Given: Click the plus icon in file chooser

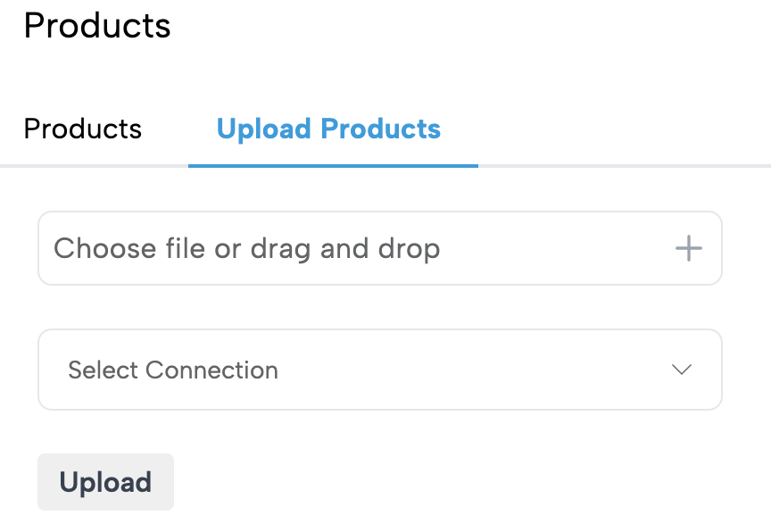Looking at the screenshot, I should 688,248.
